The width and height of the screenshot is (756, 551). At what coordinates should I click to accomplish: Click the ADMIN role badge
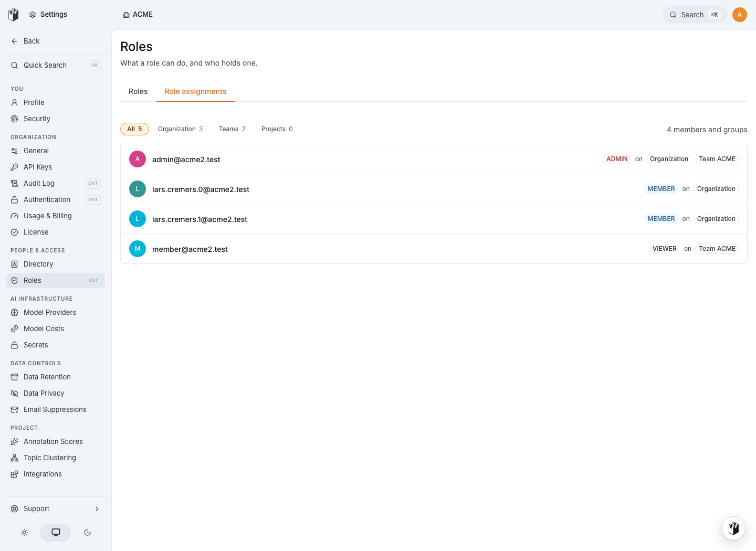pos(617,159)
